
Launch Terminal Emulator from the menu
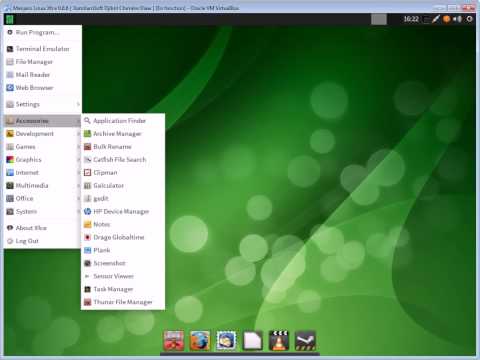click(43, 49)
